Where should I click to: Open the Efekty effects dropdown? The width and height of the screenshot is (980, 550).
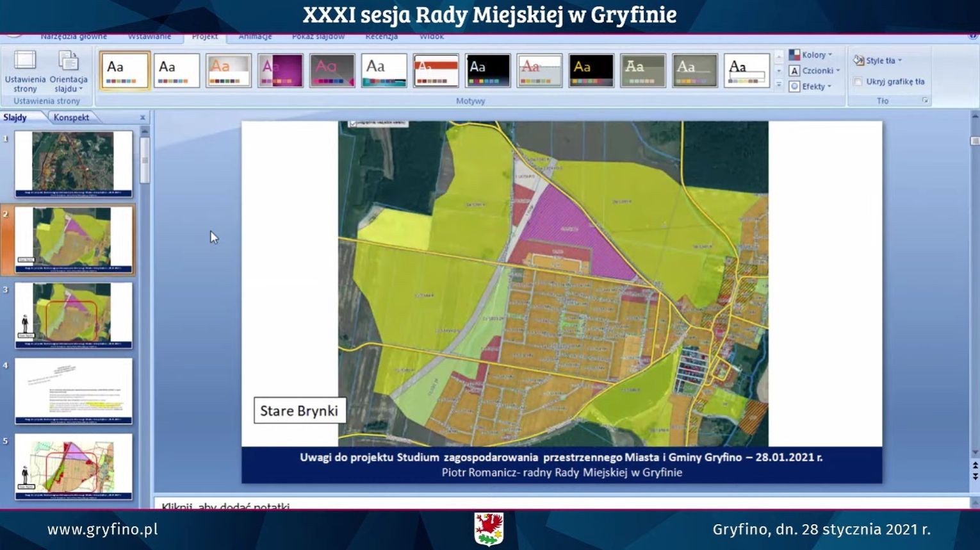812,87
